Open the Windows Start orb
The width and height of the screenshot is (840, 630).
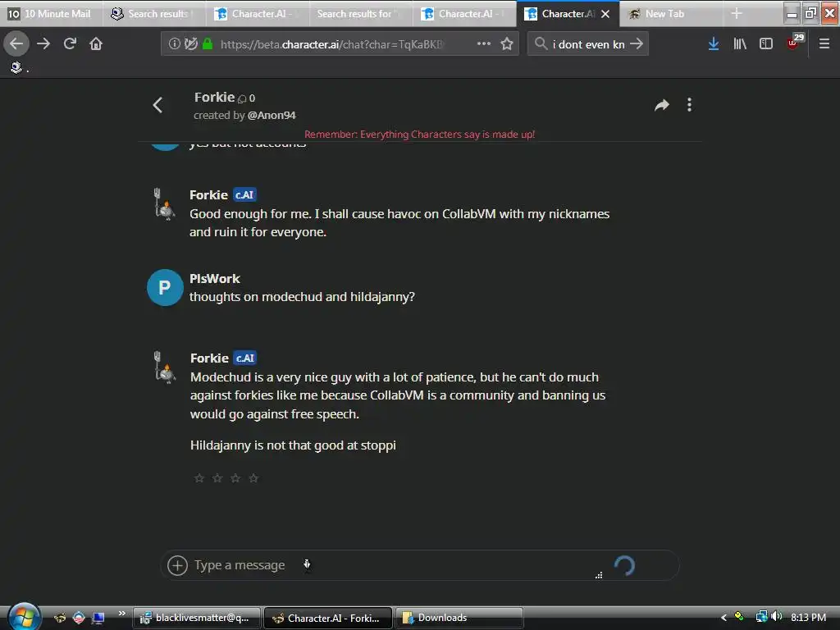(x=23, y=617)
